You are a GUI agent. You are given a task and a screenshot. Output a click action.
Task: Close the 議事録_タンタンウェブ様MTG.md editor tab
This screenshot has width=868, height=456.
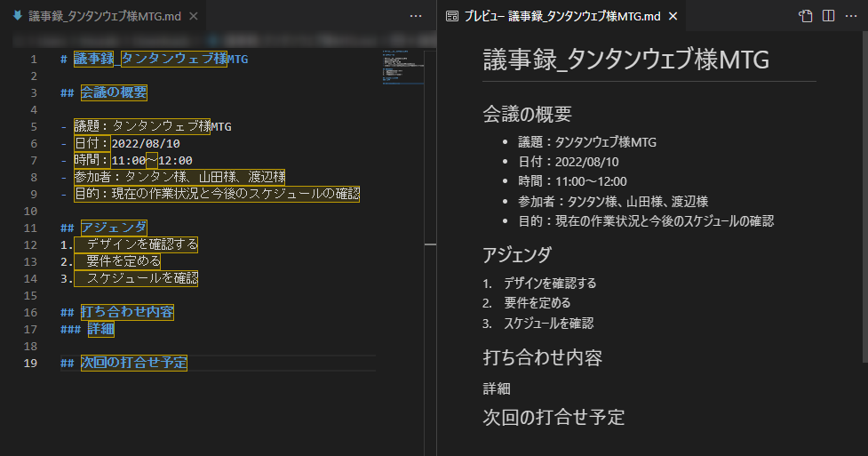(193, 16)
